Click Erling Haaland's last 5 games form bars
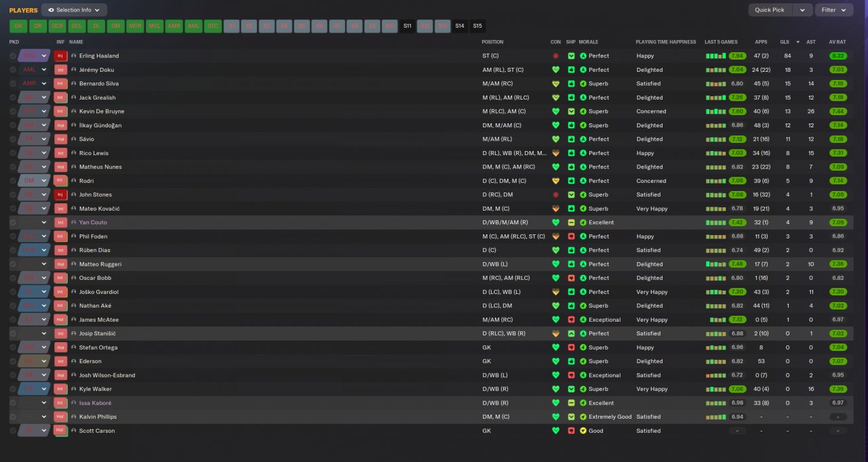The height and width of the screenshot is (462, 868). 715,56
